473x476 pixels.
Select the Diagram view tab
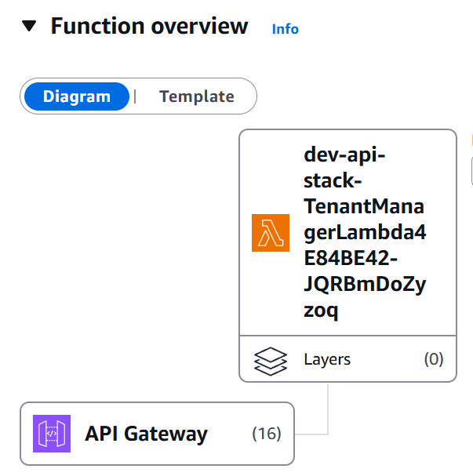[x=77, y=96]
